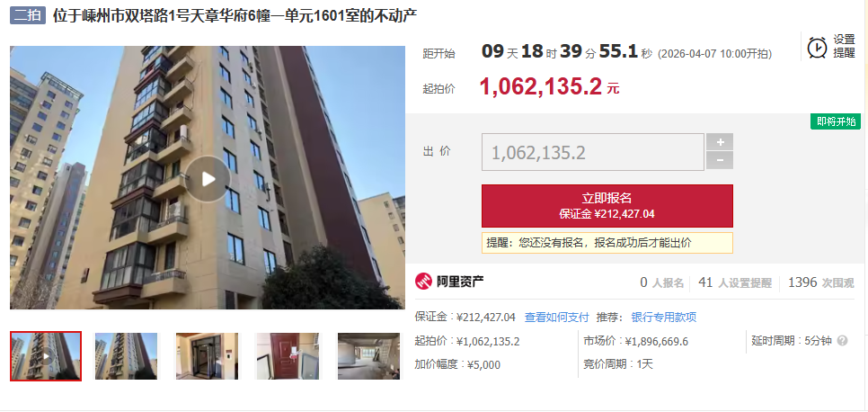This screenshot has height=412, width=868.
Task: Select the glass entrance door thumbnail
Action: coord(207,356)
